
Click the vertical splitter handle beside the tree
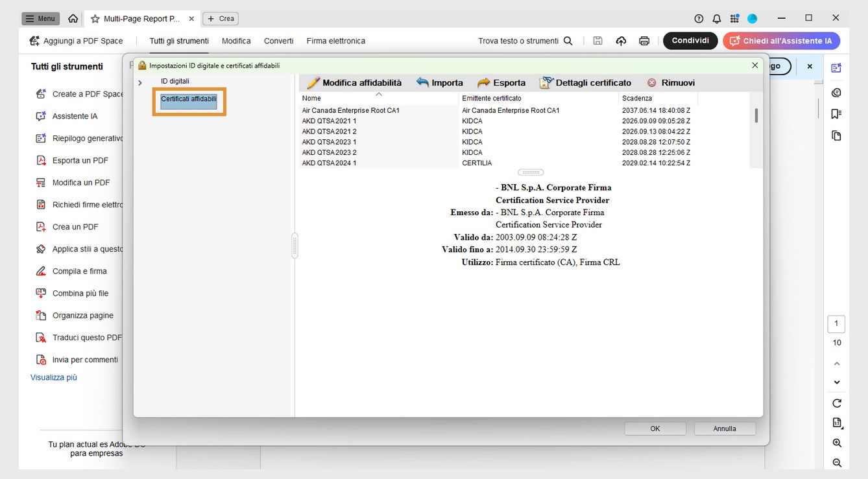tap(295, 246)
